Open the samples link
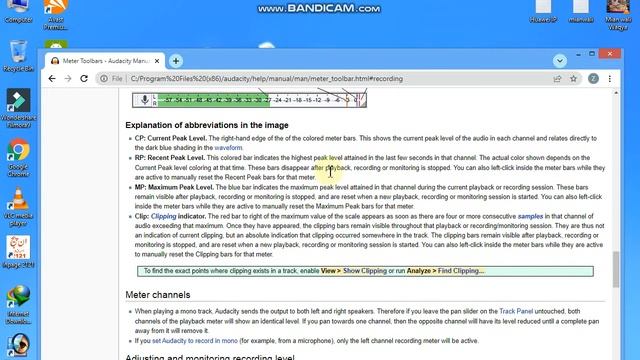 pyautogui.click(x=530, y=216)
